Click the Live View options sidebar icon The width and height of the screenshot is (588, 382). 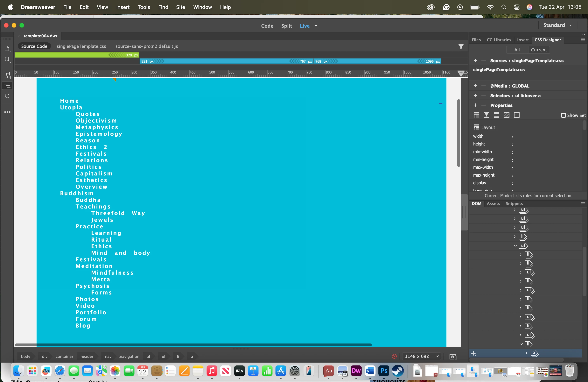pyautogui.click(x=7, y=75)
